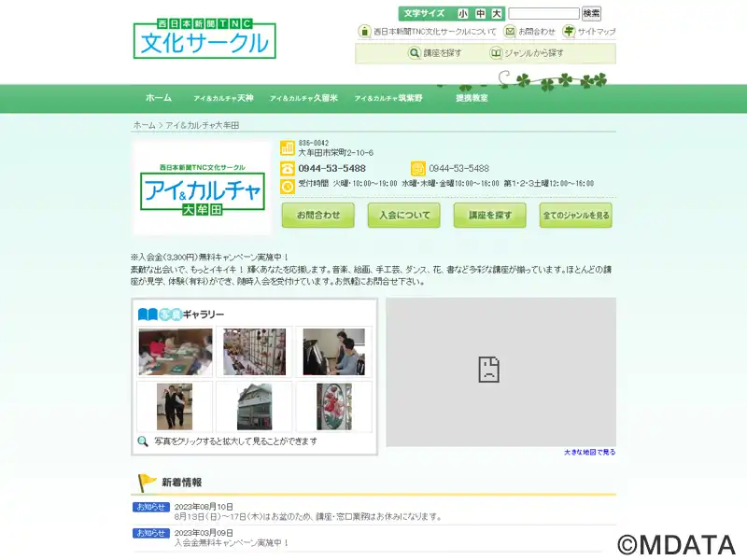This screenshot has width=747, height=560.
Task: Click the magnifier icon for 講座を探す
Action: tap(415, 53)
